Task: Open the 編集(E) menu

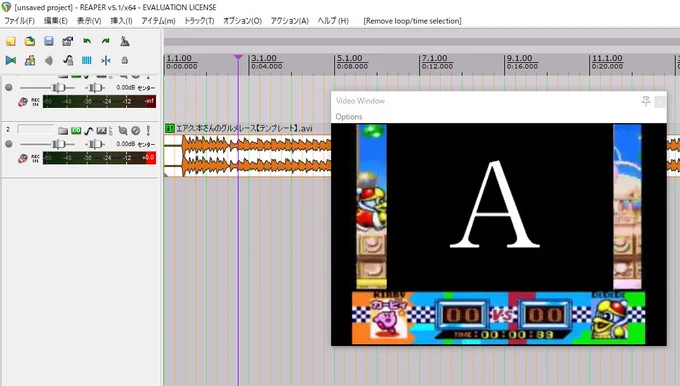Action: point(56,21)
